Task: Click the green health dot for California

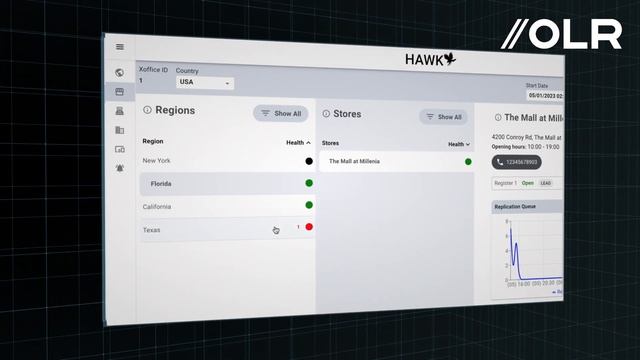Action: coord(309,205)
